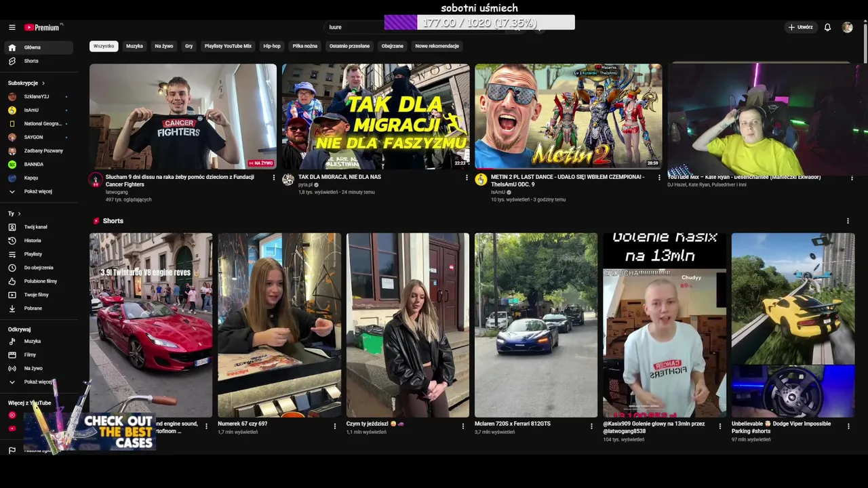Open Historia watch history
This screenshot has height=488, width=868.
point(38,241)
